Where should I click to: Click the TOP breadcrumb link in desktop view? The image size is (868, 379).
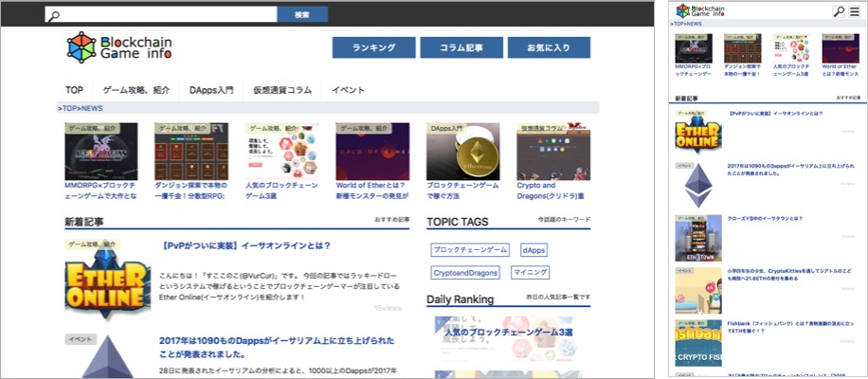click(x=70, y=108)
